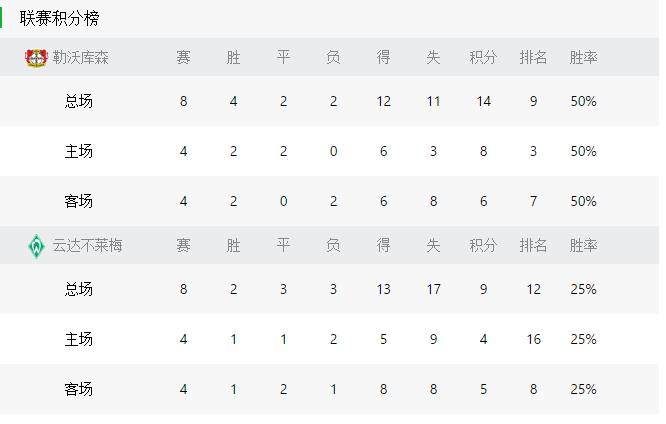Click Leverkusen's 总场 row label
This screenshot has width=666, height=424.
point(79,102)
